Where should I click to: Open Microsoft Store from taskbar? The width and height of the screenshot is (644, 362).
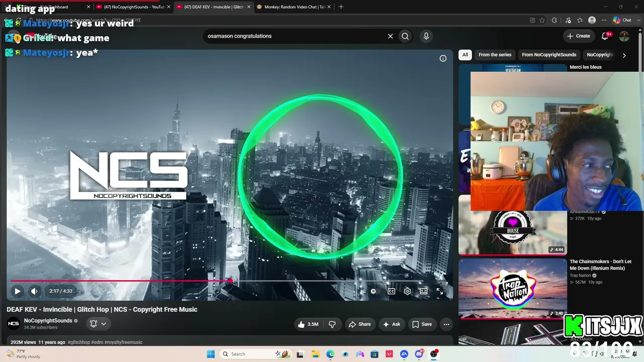click(374, 354)
